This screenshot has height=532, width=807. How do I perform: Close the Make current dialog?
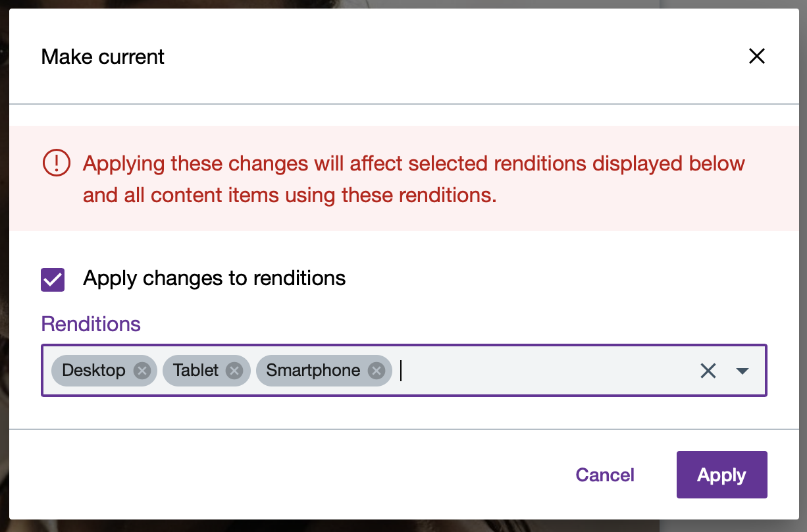(x=757, y=57)
